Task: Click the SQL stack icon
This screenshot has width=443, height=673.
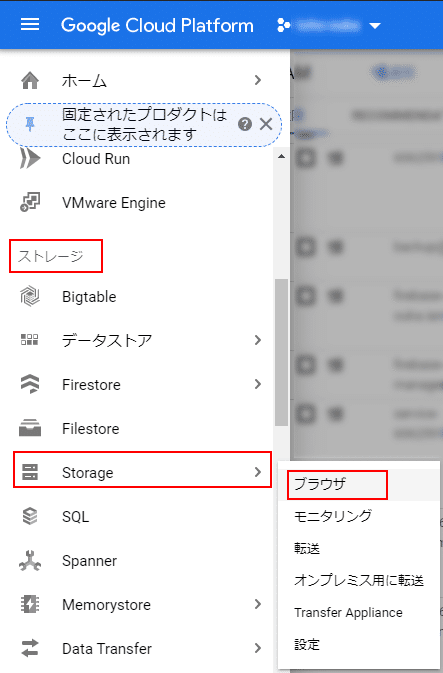Action: click(x=30, y=516)
